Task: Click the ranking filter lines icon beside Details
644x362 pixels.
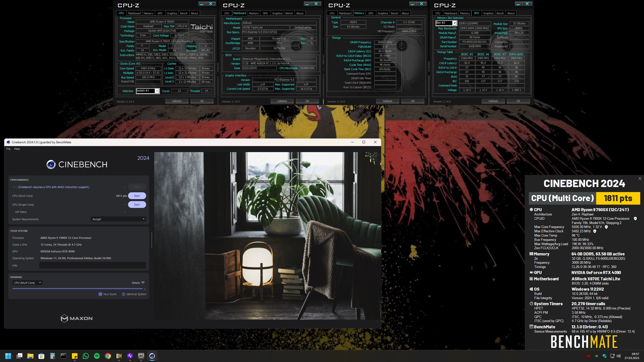Action: (x=143, y=283)
